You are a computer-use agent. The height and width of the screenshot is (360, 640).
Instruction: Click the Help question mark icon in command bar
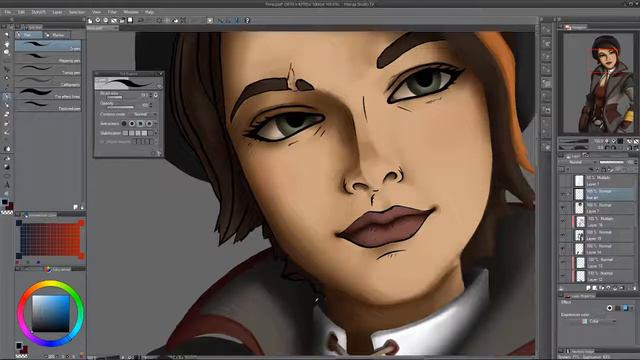247,20
